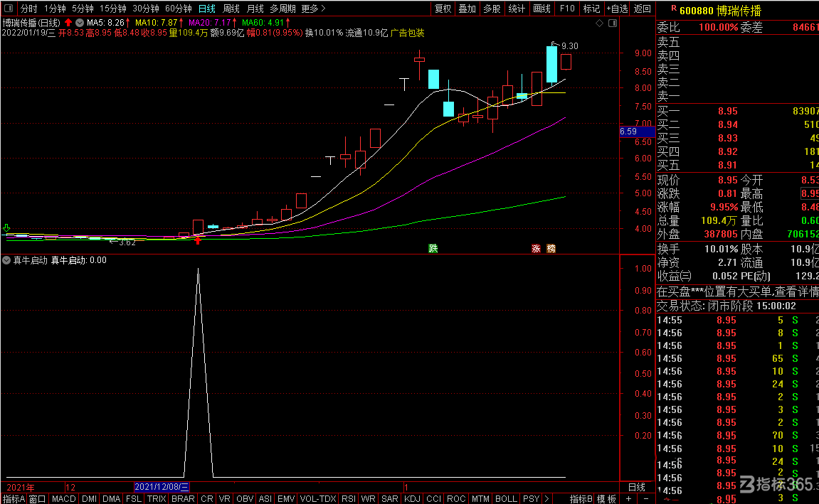
Task: Select 周线 weekly period
Action: tap(231, 9)
